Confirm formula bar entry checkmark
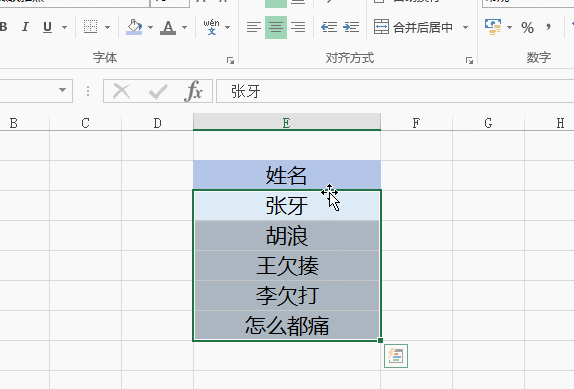 [x=158, y=91]
